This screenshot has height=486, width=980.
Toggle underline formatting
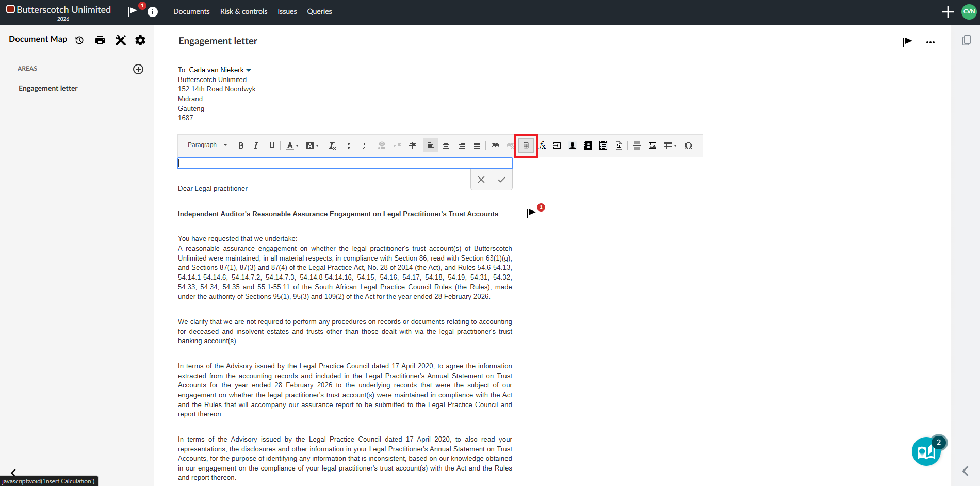272,145
